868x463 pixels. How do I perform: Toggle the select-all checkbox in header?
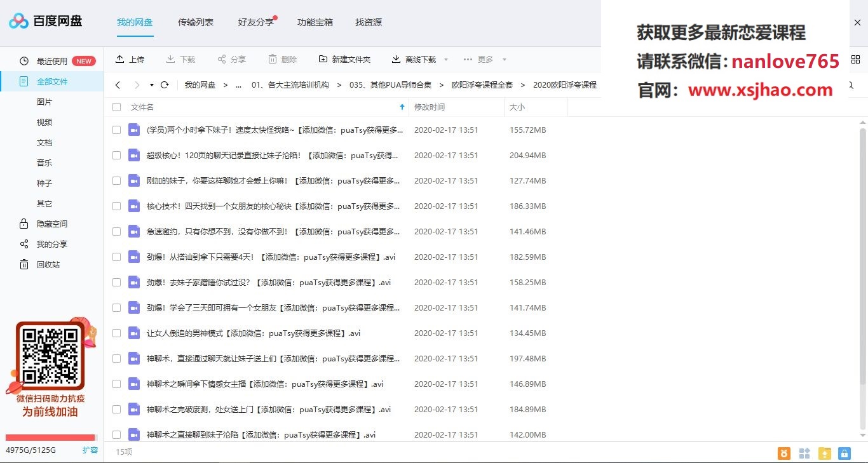(x=116, y=107)
